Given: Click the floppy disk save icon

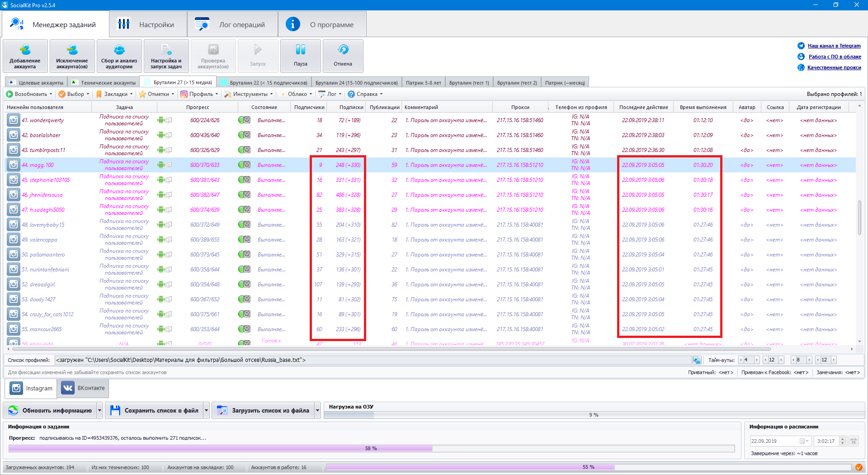Looking at the screenshot, I should pos(115,410).
